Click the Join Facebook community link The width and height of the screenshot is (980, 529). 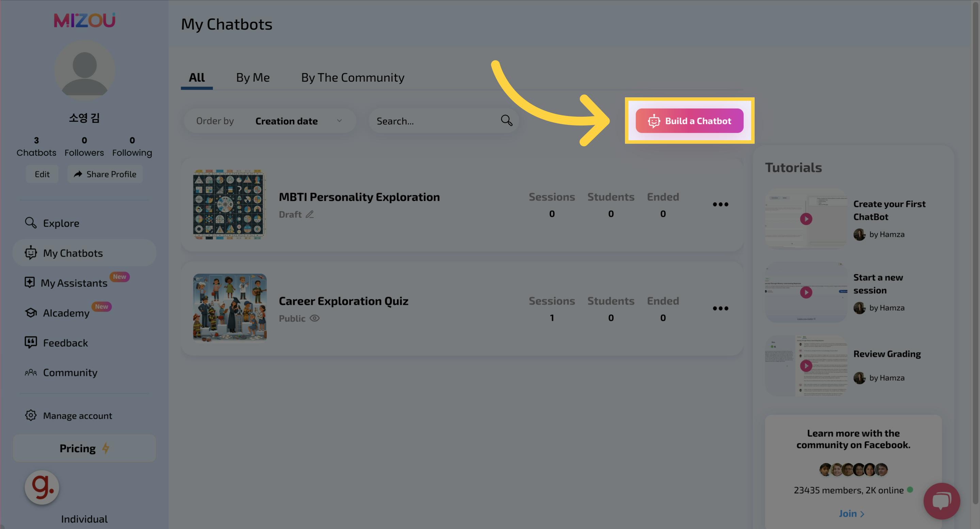pyautogui.click(x=851, y=513)
